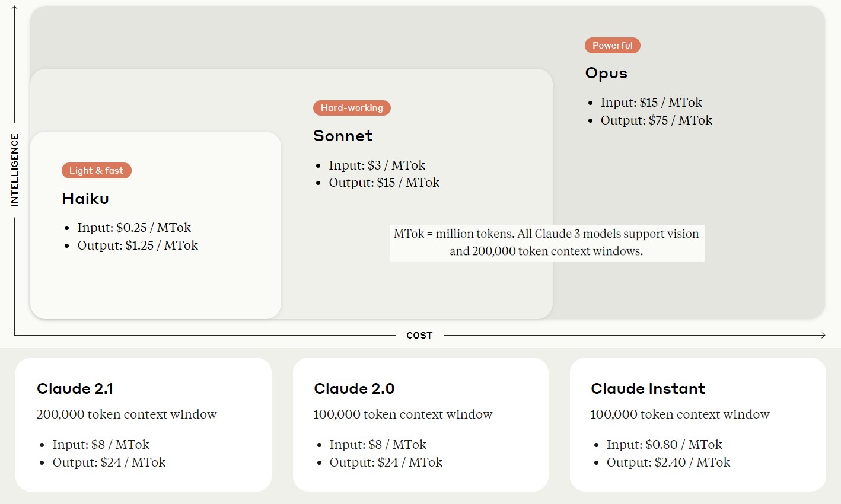The height and width of the screenshot is (504, 841).
Task: Click the Powerful badge above Opus
Action: [x=612, y=46]
